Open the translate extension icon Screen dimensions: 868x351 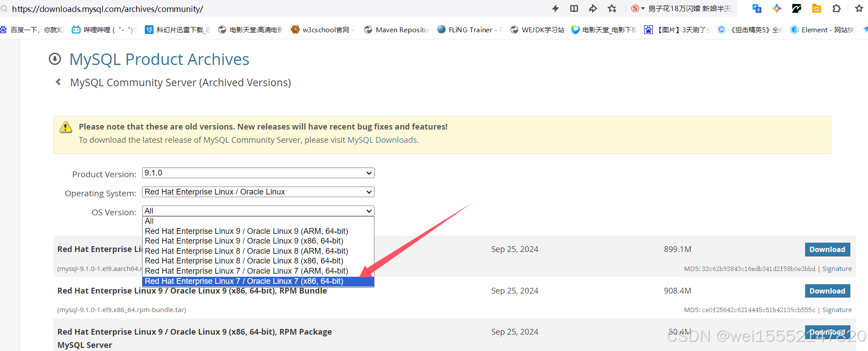pos(757,8)
